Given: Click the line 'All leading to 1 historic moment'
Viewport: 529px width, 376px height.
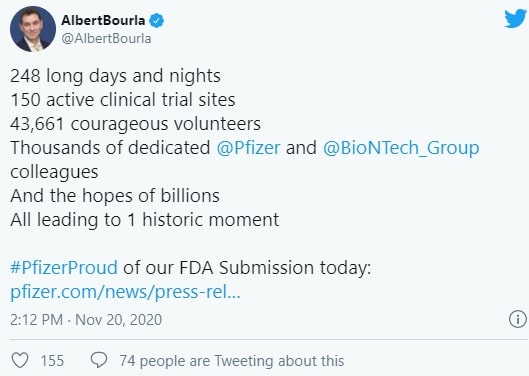Looking at the screenshot, I should [145, 220].
